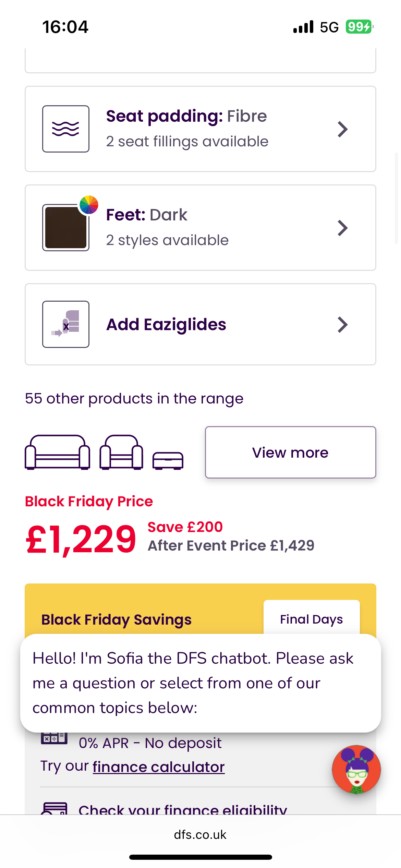The height and width of the screenshot is (868, 401).
Task: Tap Sofia chatbot greeting message bubble
Action: tap(200, 683)
